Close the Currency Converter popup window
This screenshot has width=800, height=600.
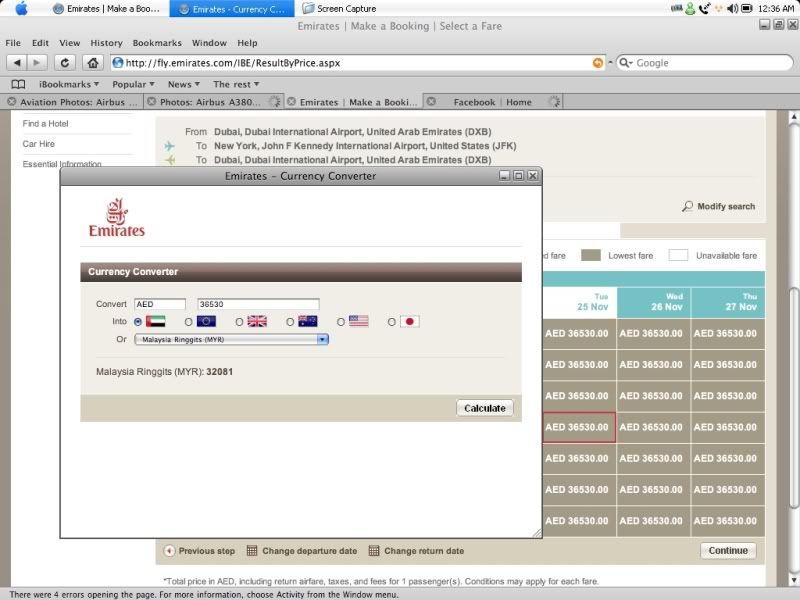(533, 176)
